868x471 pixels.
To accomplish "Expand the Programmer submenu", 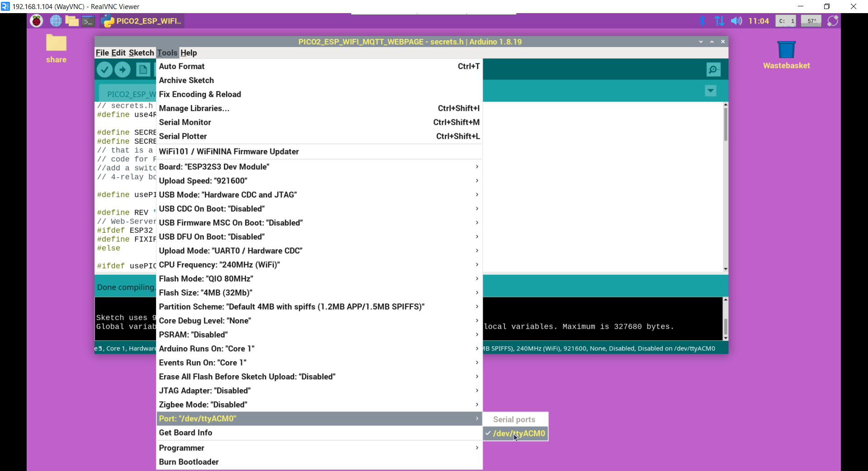I will point(319,448).
